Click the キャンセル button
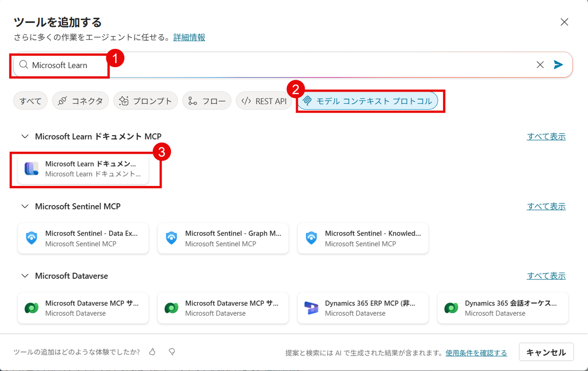 pyautogui.click(x=546, y=352)
